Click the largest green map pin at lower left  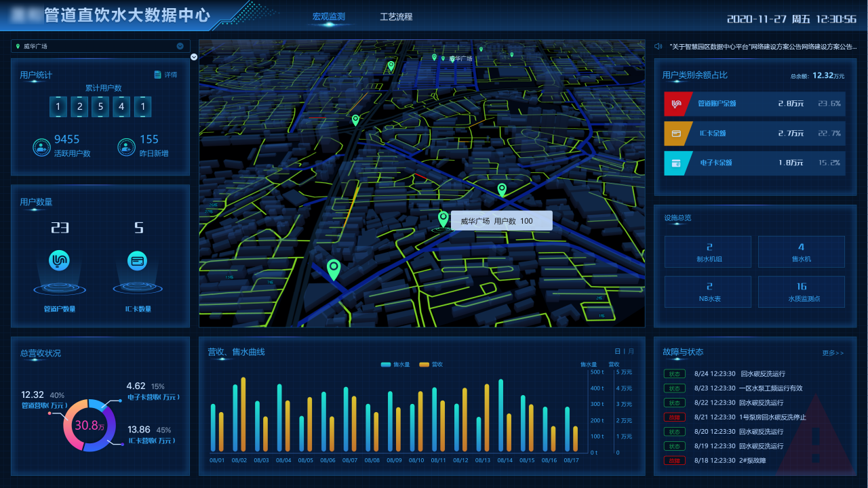coord(333,269)
